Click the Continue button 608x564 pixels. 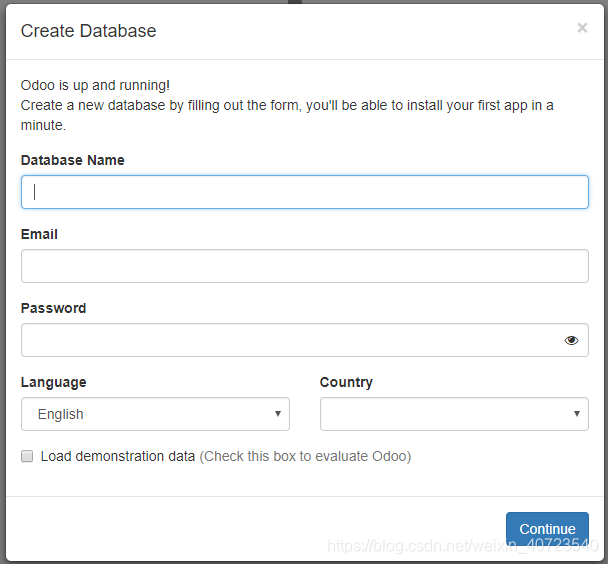547,529
